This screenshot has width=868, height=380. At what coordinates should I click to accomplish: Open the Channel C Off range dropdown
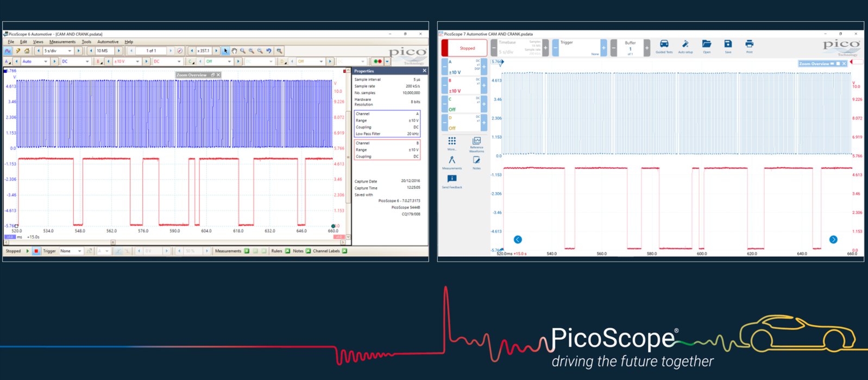(x=219, y=62)
